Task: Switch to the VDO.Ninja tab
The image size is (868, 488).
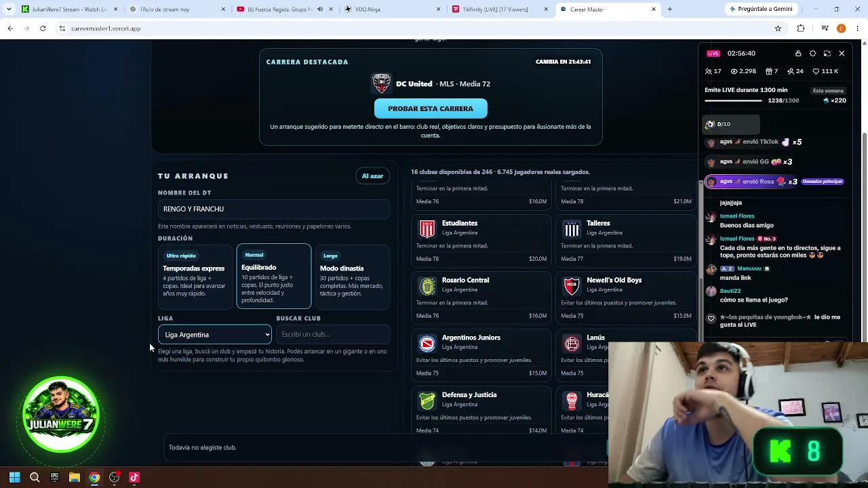Action: (x=392, y=9)
